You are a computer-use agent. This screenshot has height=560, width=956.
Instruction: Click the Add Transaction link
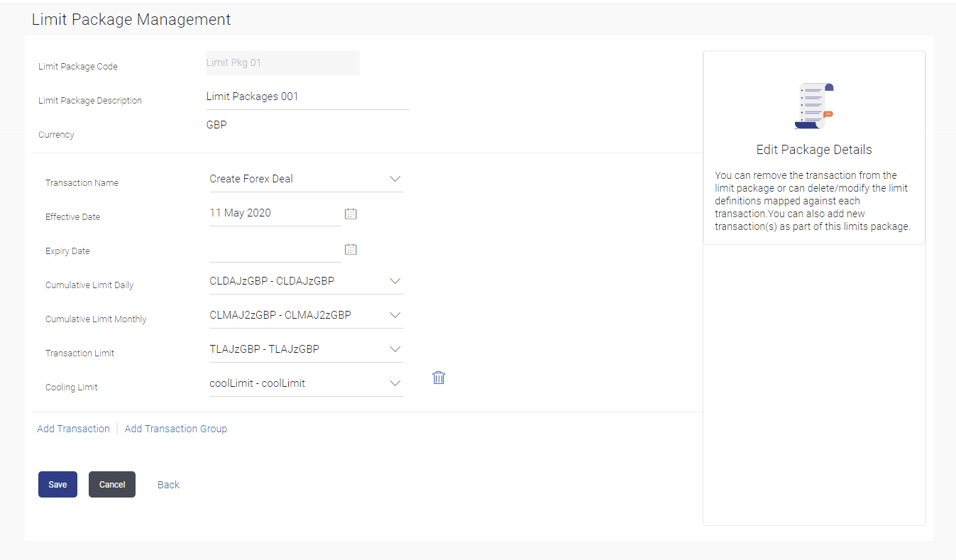[73, 429]
